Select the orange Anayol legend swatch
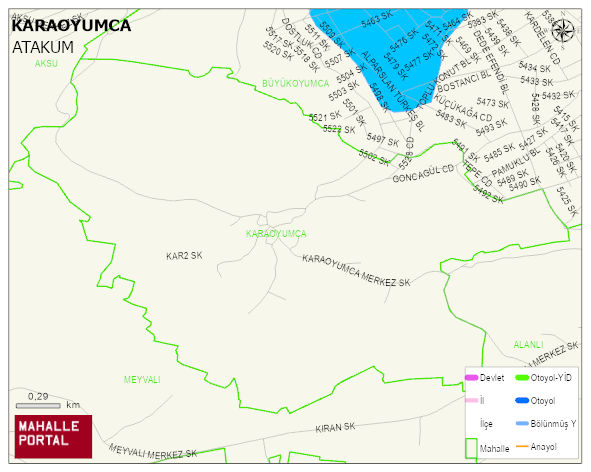Image resolution: width=591 pixels, height=472 pixels. pos(522,446)
